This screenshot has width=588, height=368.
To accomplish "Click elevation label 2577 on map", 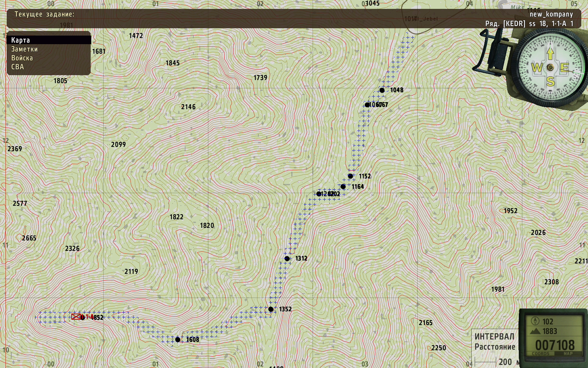I will tap(20, 204).
